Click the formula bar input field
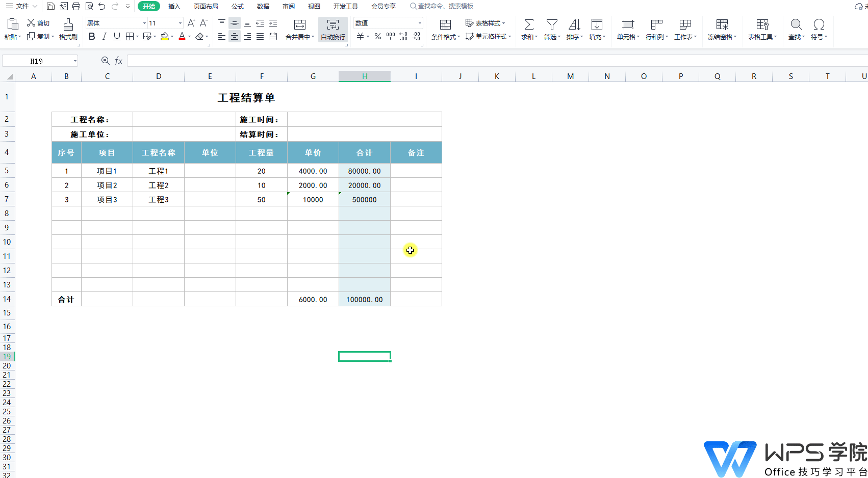The width and height of the screenshot is (868, 478). [x=497, y=61]
